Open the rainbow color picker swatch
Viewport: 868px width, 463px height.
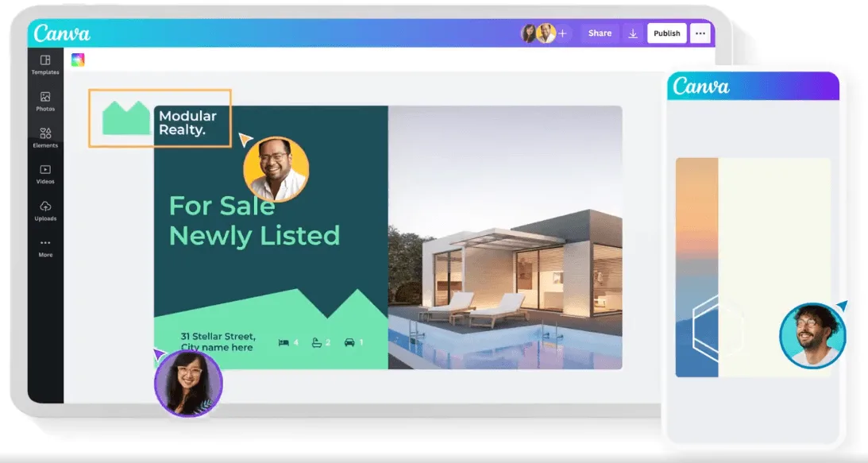(x=78, y=60)
